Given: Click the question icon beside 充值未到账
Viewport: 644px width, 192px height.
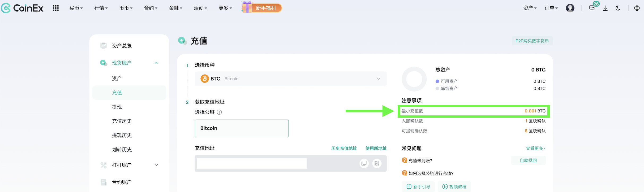Looking at the screenshot, I should (404, 160).
